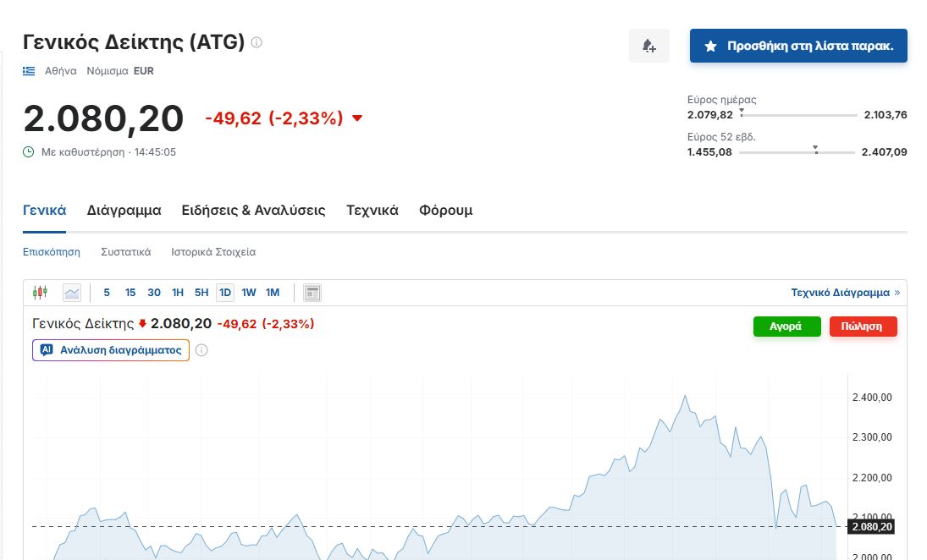Select the 1W chart interval
This screenshot has height=560, width=927.
(x=249, y=293)
